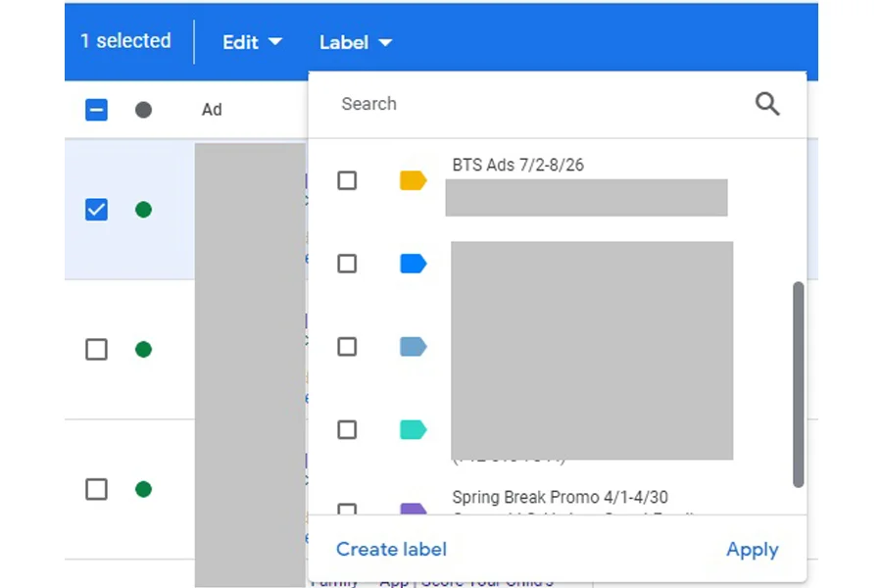Toggle the select-all checkbox in the table header
This screenshot has width=882, height=588.
[x=96, y=110]
